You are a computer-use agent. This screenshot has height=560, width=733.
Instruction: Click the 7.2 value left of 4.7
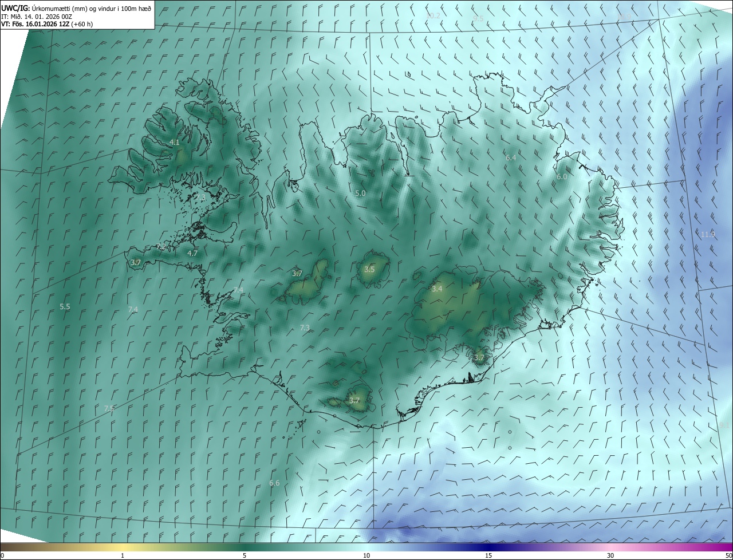161,247
